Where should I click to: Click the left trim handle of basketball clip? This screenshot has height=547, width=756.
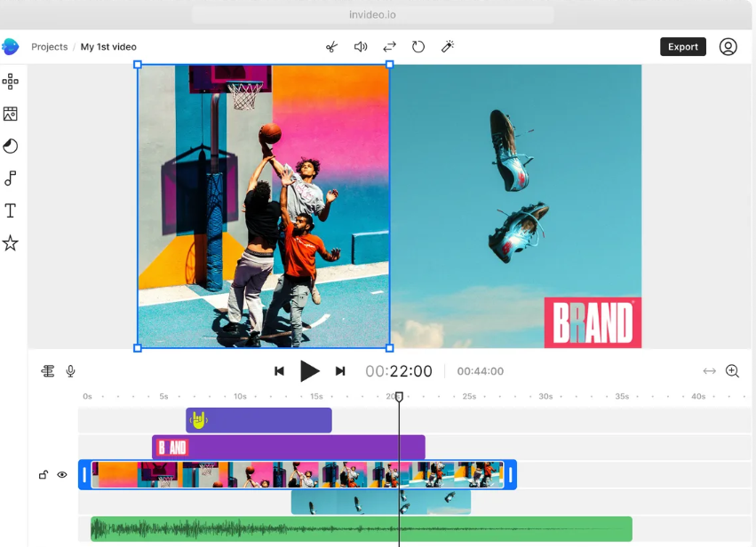(85, 475)
